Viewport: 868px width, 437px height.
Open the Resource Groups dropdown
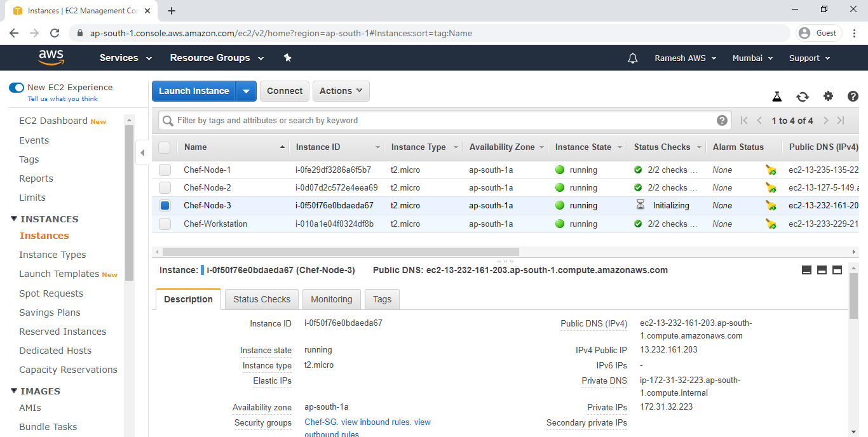click(217, 58)
